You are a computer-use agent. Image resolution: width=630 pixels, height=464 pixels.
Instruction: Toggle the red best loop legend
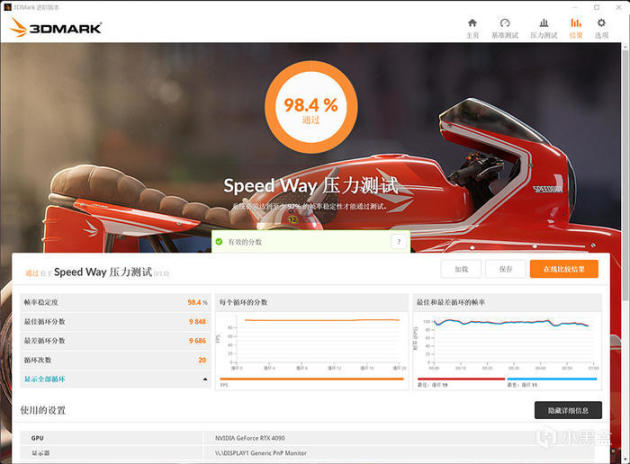[461, 379]
